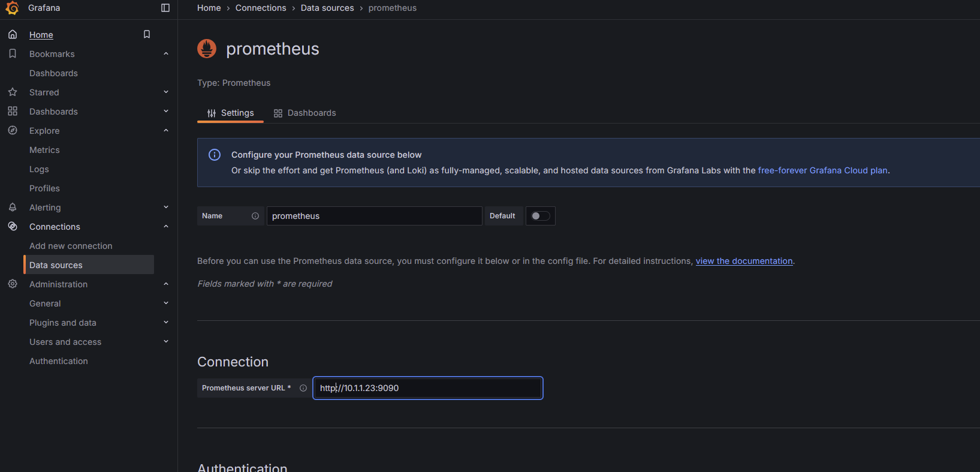
Task: Toggle the Default data source switch
Action: click(x=541, y=216)
